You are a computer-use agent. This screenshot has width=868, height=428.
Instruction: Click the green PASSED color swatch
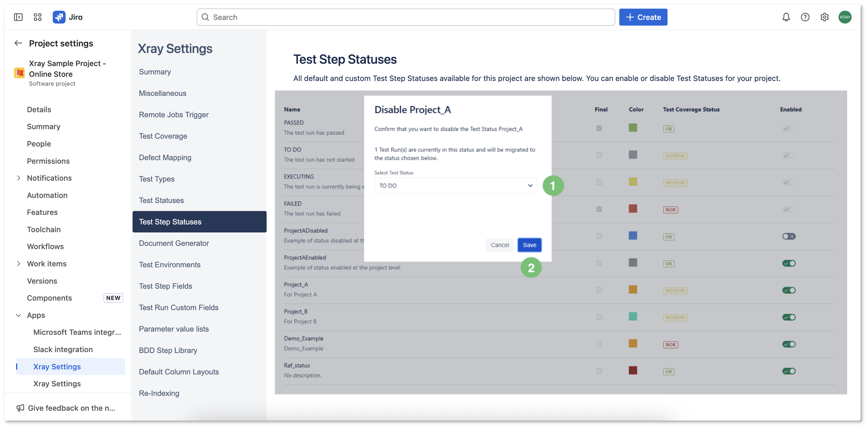pos(632,128)
